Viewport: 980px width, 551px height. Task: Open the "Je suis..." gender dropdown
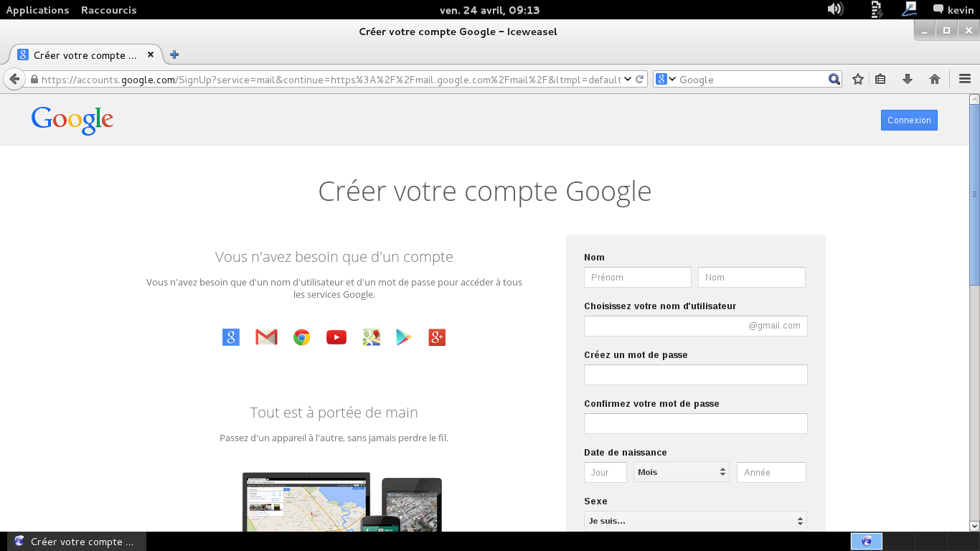696,521
